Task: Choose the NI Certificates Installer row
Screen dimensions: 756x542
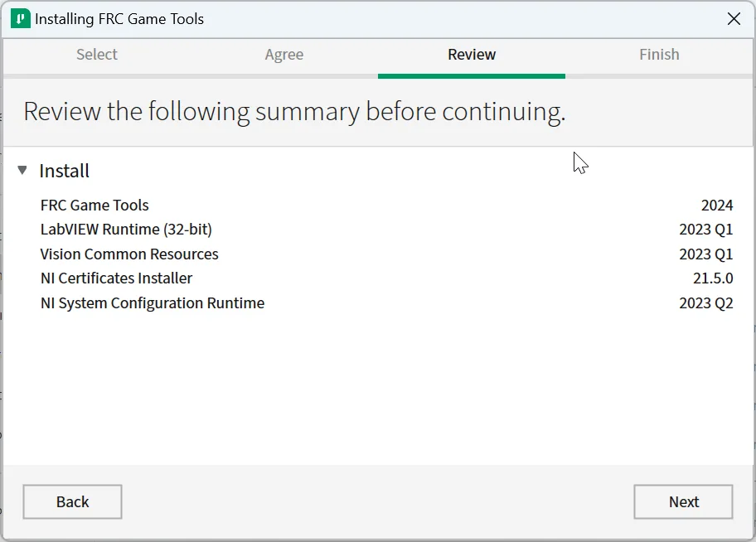Action: 116,278
